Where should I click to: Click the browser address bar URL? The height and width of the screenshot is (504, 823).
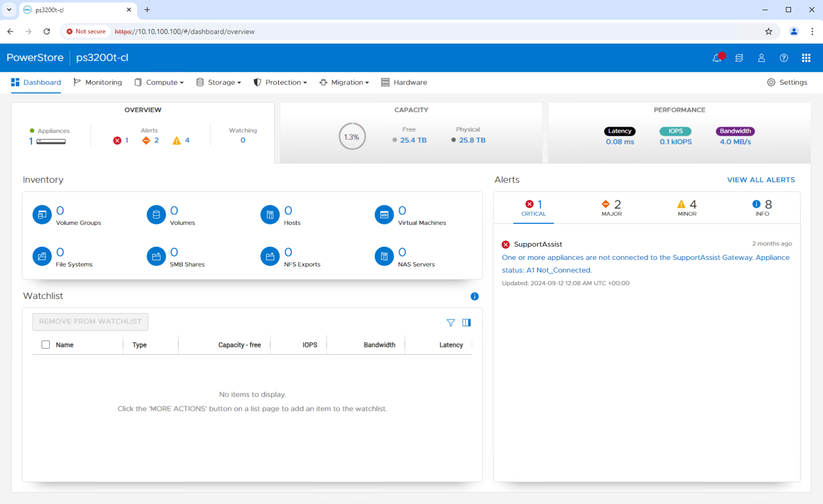(x=184, y=31)
